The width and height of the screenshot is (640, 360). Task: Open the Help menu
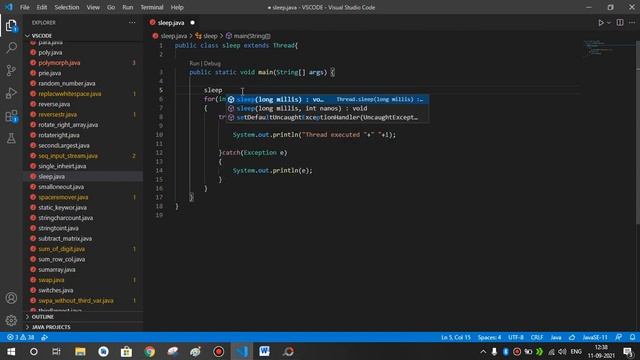[x=177, y=7]
